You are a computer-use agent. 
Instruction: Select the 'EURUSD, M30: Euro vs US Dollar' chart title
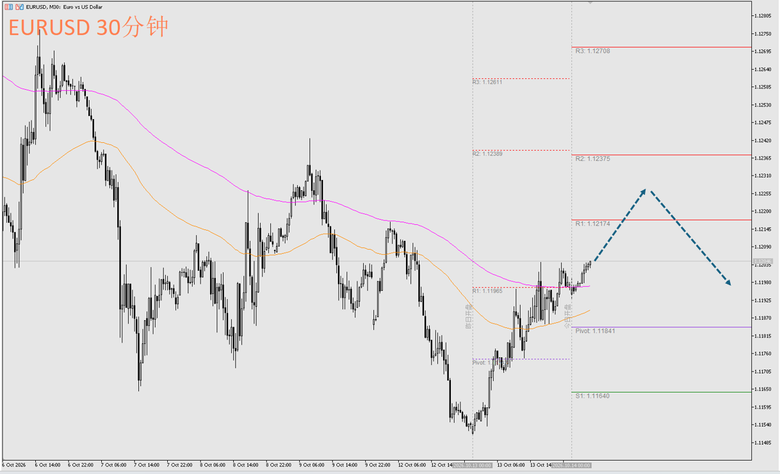[x=64, y=7]
